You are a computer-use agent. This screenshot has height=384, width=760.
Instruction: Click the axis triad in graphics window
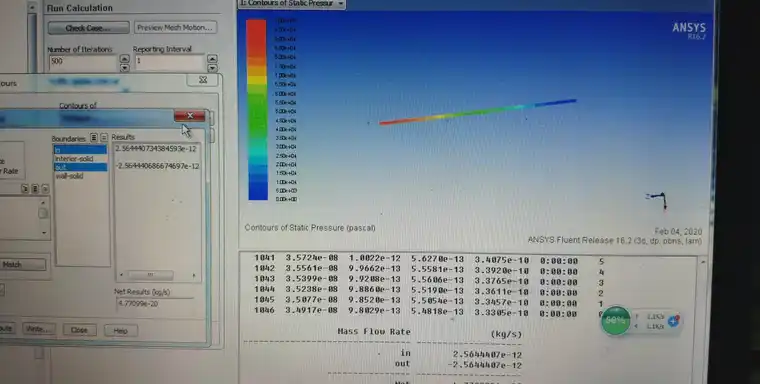click(x=657, y=200)
